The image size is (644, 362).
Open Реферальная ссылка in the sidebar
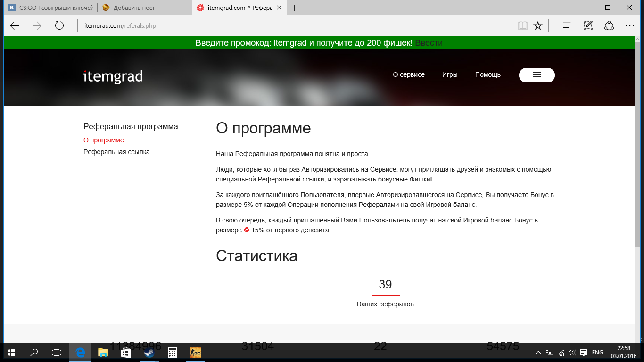tap(116, 152)
